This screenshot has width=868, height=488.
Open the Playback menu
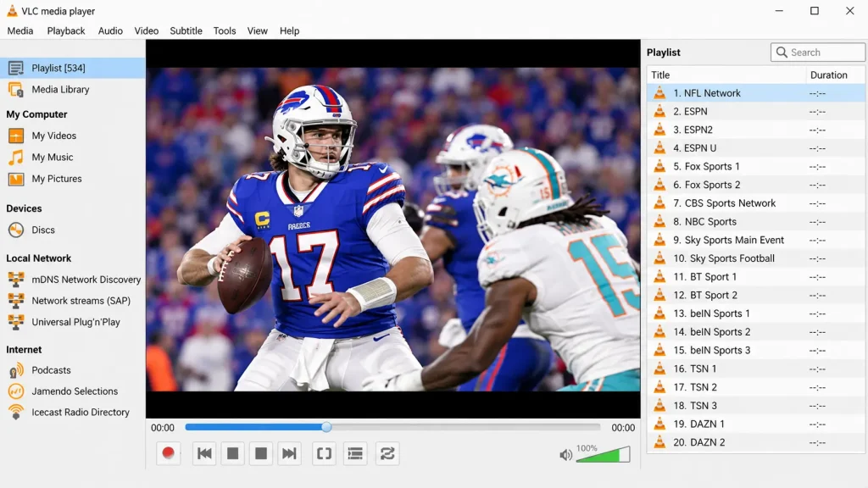pyautogui.click(x=66, y=31)
